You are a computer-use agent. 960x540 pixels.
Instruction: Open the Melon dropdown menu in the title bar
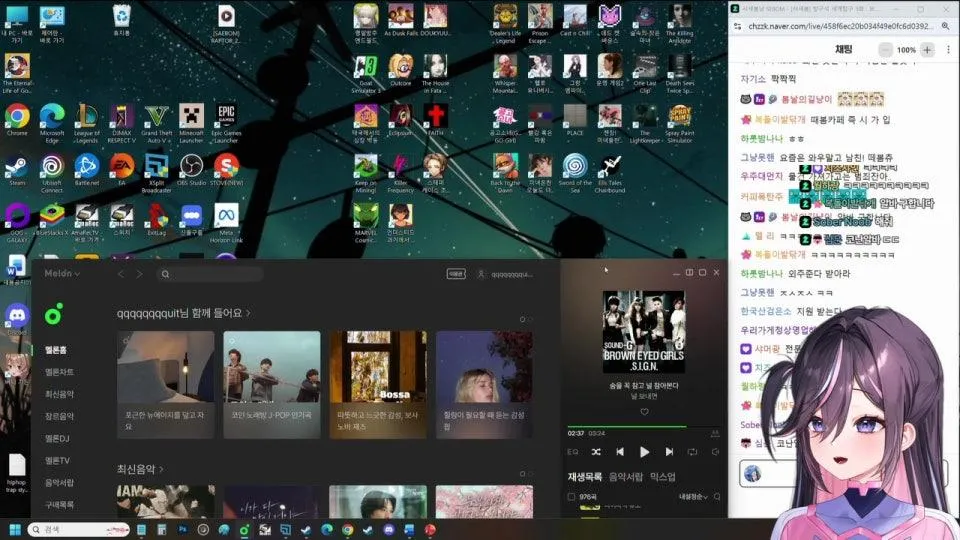point(62,274)
